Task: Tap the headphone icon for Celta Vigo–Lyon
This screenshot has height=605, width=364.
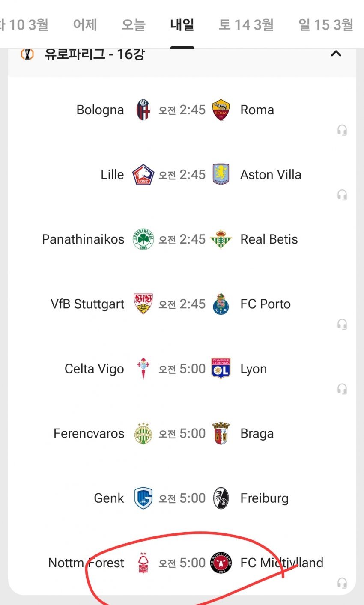Action: (342, 389)
